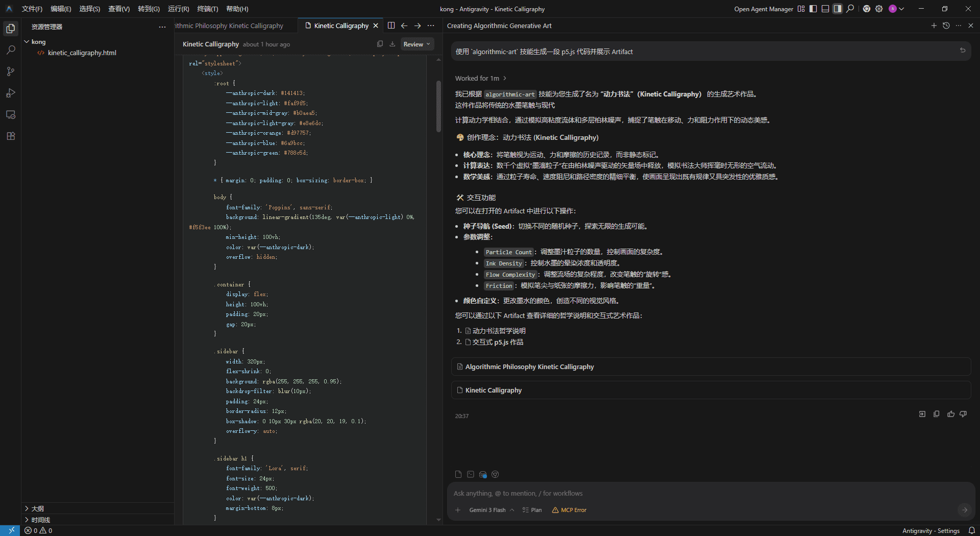Viewport: 980px width, 536px height.
Task: Give thumbs up to the response
Action: (x=951, y=414)
